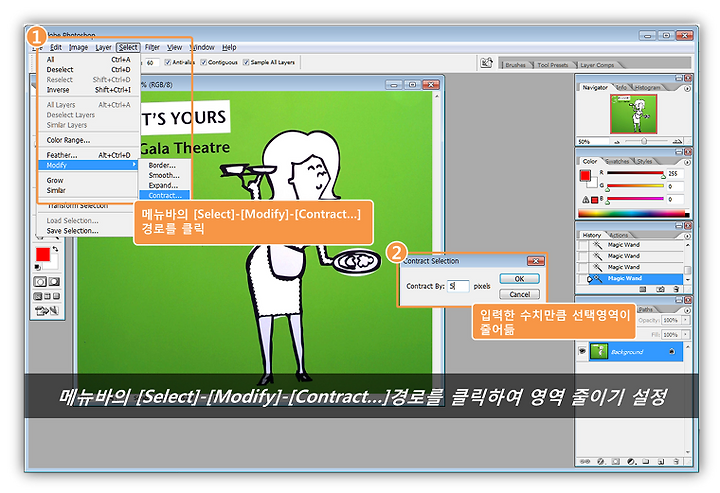Image resolution: width=720 pixels, height=493 pixels.
Task: Click the Edit in ImageReady icon
Action: coord(47,311)
